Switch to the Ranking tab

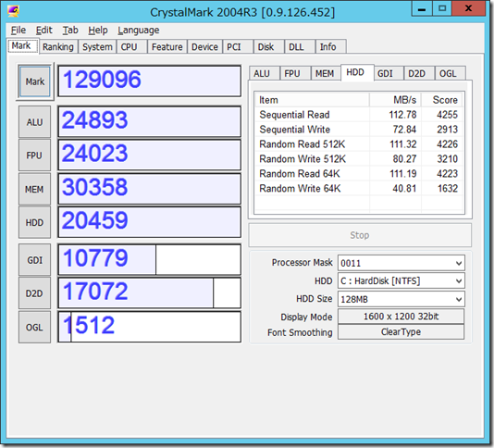[58, 47]
